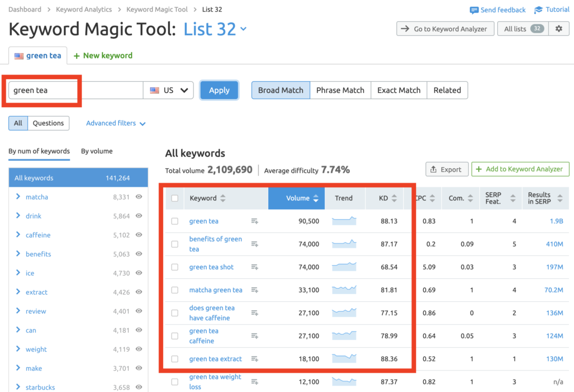Switch to By volume tab
Image resolution: width=574 pixels, height=392 pixels.
[96, 151]
